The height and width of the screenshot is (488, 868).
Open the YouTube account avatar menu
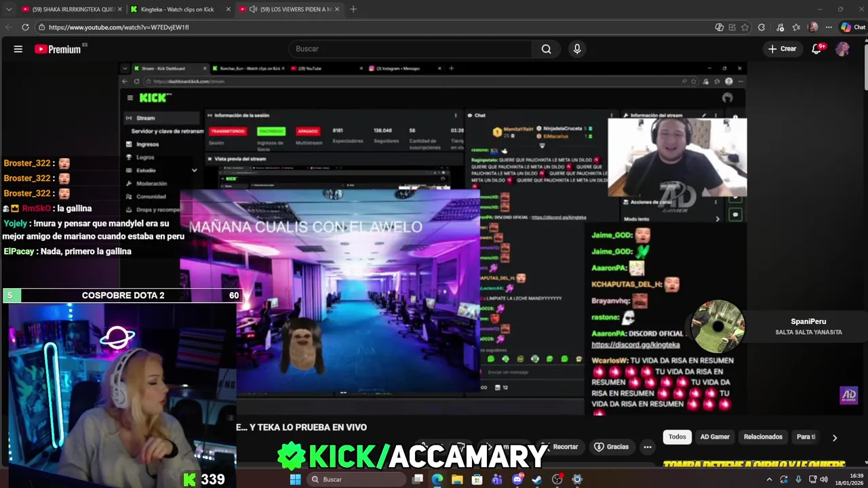click(842, 49)
